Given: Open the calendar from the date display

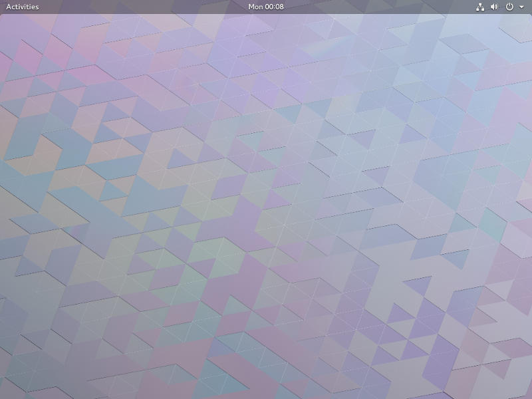Looking at the screenshot, I should [265, 7].
